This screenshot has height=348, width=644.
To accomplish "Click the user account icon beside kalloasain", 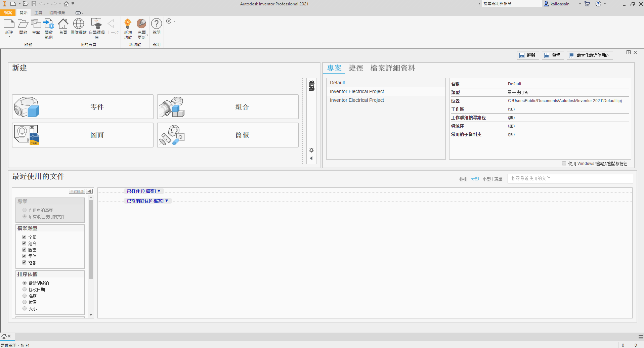I will (546, 4).
